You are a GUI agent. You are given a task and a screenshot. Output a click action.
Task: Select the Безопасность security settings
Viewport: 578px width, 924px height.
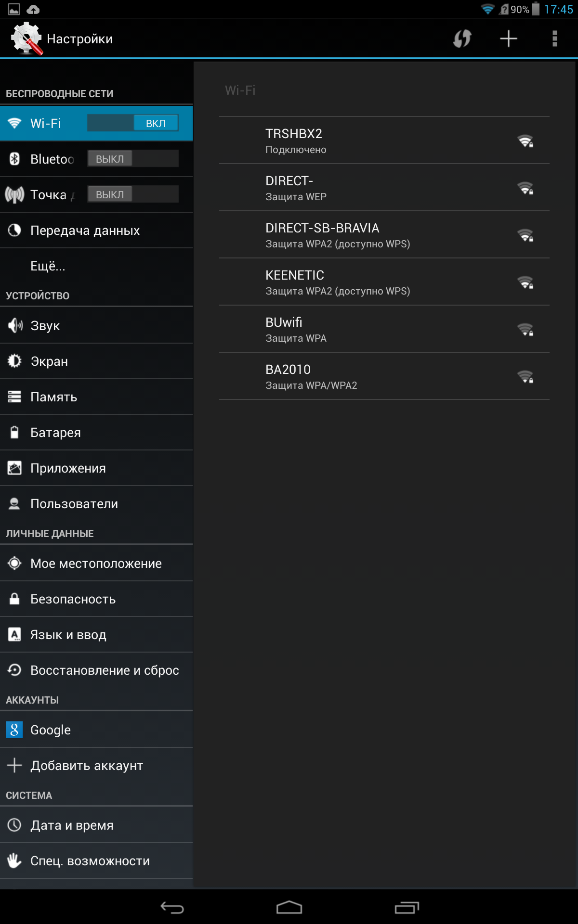(x=96, y=599)
